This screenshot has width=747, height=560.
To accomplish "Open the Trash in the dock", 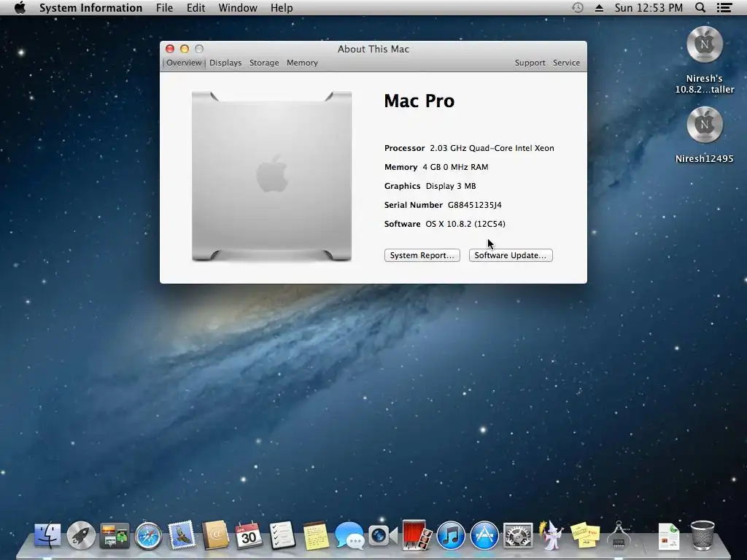I will tap(703, 535).
